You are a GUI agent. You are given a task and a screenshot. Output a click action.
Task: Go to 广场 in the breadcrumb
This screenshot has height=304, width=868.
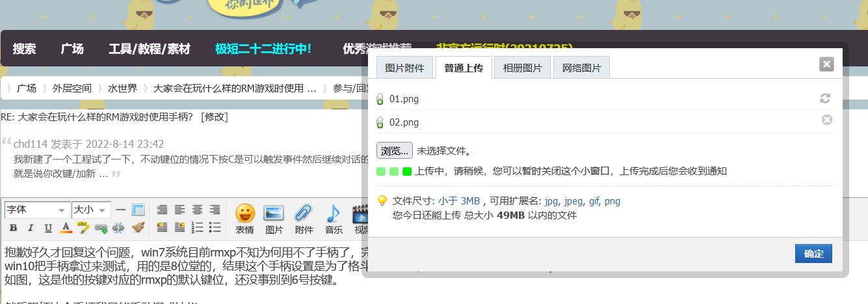click(x=27, y=89)
